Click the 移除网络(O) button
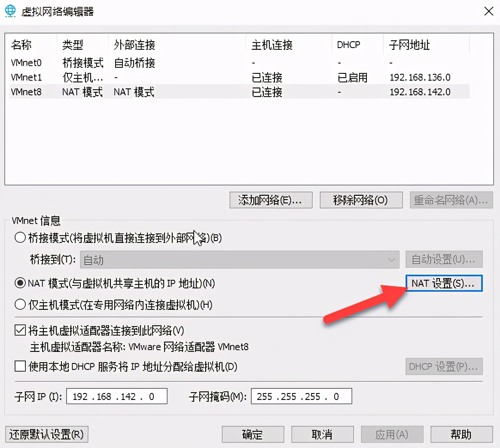 coord(361,200)
